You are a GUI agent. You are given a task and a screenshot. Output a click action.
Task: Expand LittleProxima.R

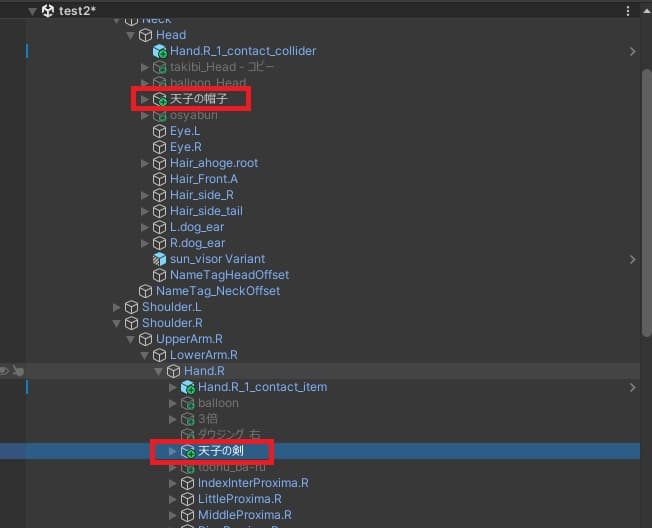(x=173, y=499)
